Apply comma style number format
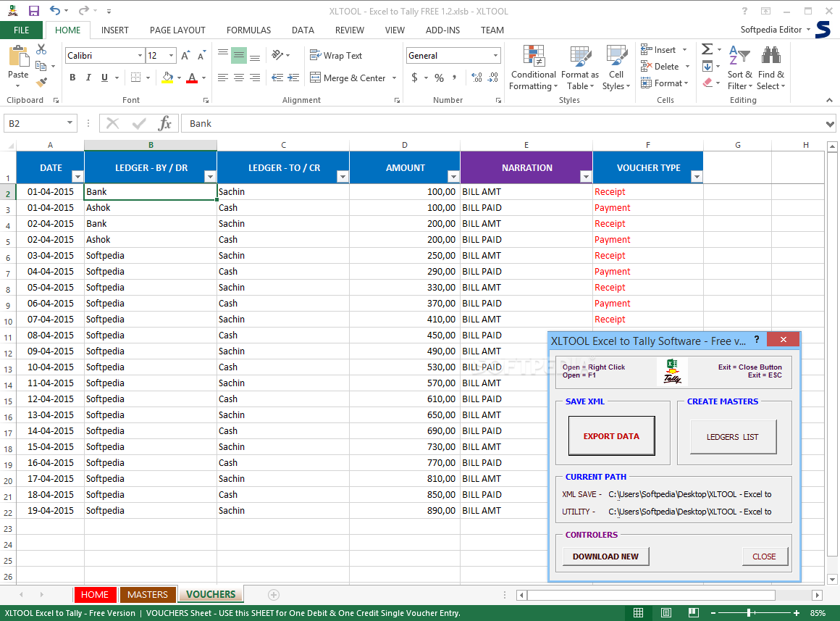Image resolution: width=840 pixels, height=621 pixels. [454, 78]
